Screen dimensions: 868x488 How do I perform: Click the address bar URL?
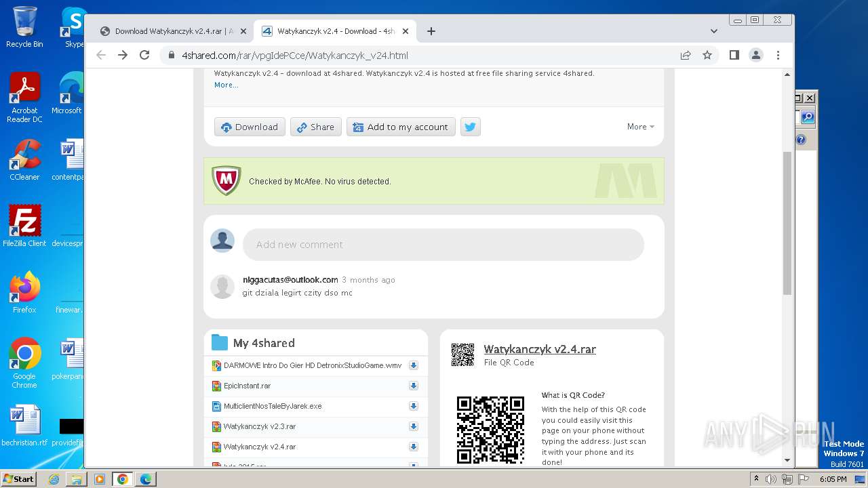(x=295, y=56)
